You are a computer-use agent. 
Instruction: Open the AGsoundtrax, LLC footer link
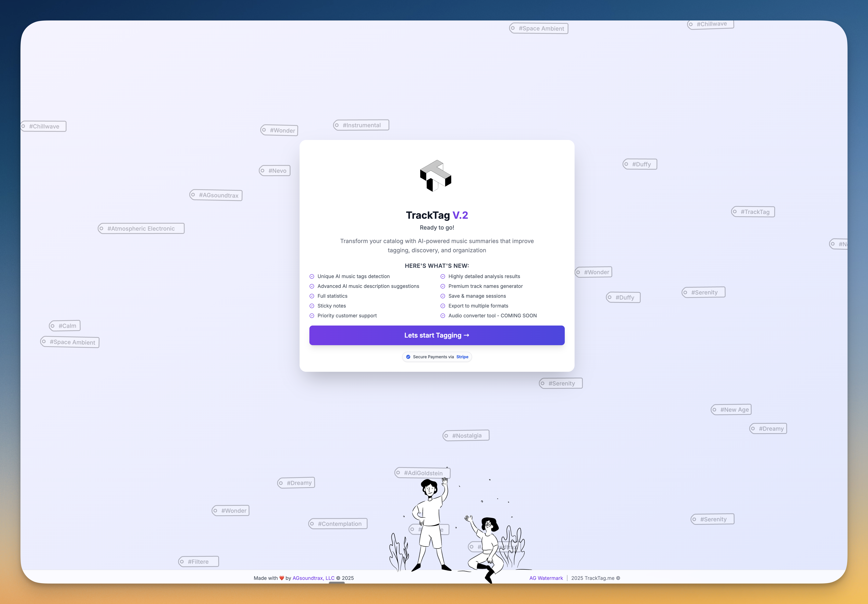pyautogui.click(x=313, y=578)
